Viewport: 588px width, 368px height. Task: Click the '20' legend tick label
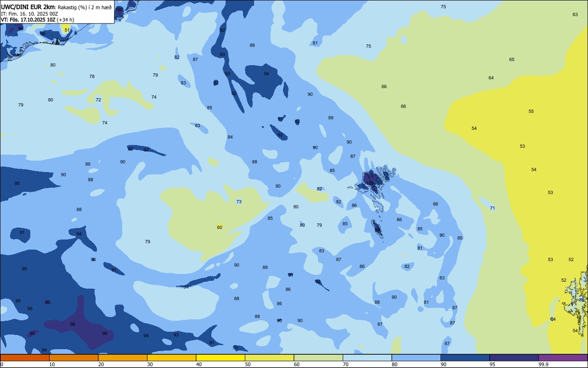pos(101,364)
